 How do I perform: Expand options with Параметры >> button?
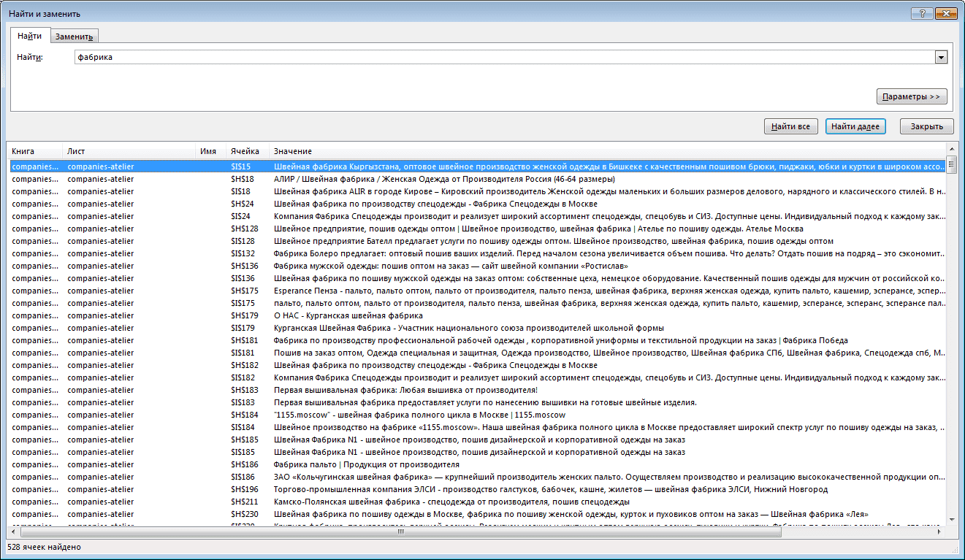(x=911, y=96)
